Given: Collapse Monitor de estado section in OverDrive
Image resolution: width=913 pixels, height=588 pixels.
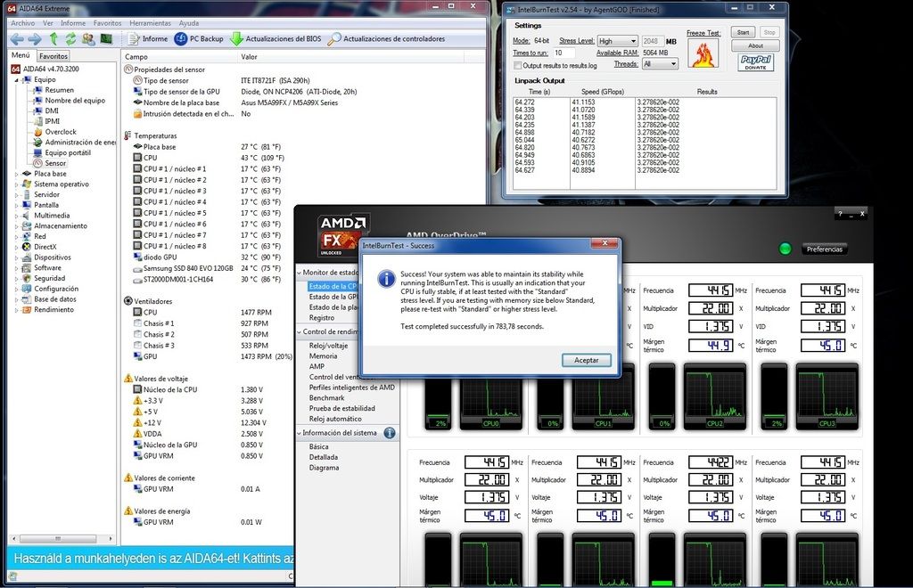Looking at the screenshot, I should 300,273.
